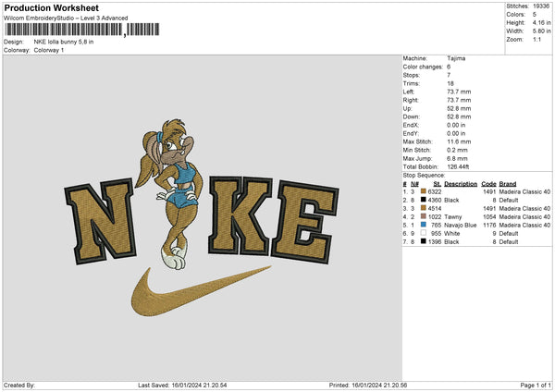Viewport: 555px width, 392px height.
Task: Click the Max Jump value '6.8 mm'
Action: coord(457,158)
